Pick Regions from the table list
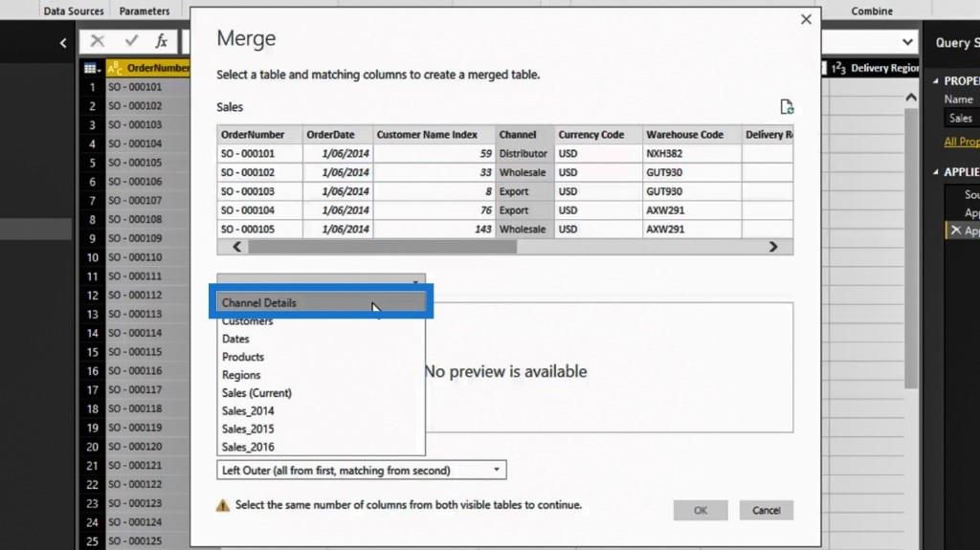980x550 pixels. (x=321, y=375)
